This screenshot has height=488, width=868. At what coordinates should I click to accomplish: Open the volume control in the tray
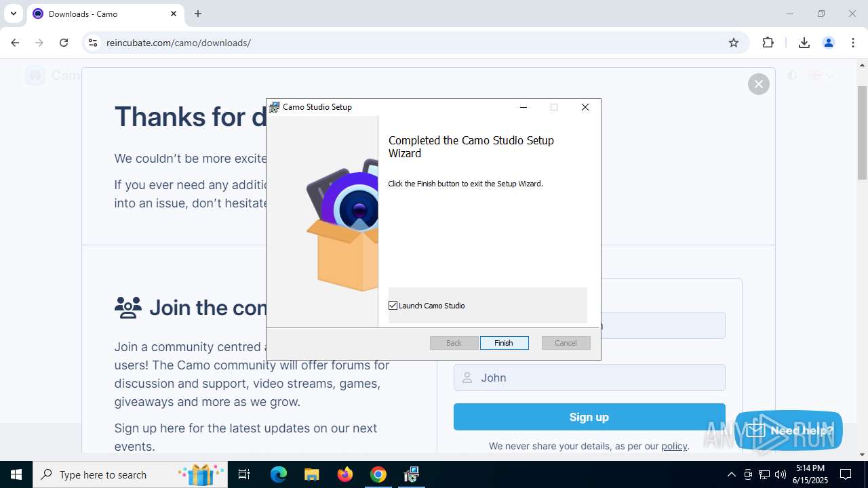pyautogui.click(x=780, y=474)
